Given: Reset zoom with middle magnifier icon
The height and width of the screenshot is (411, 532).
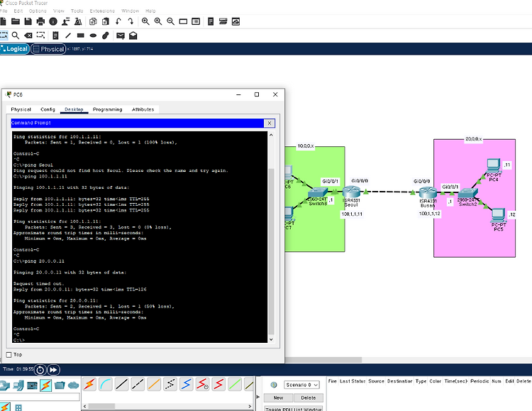Looking at the screenshot, I should coord(158,21).
